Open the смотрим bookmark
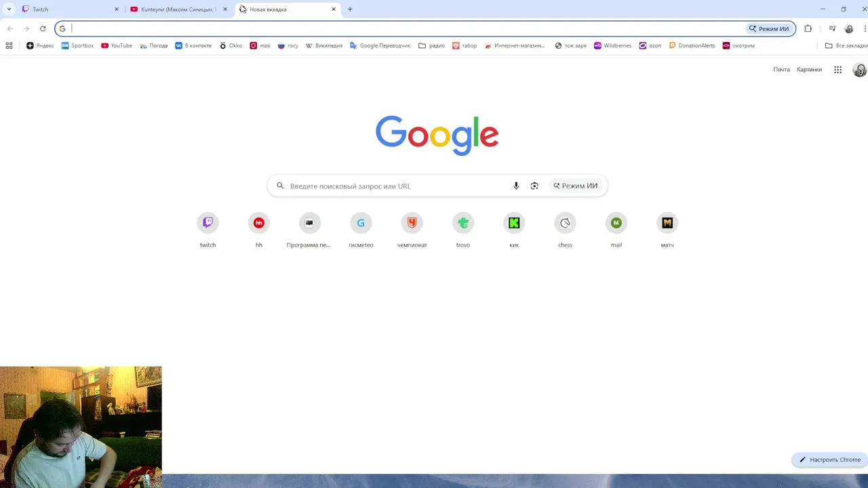Image resolution: width=868 pixels, height=488 pixels. (738, 45)
